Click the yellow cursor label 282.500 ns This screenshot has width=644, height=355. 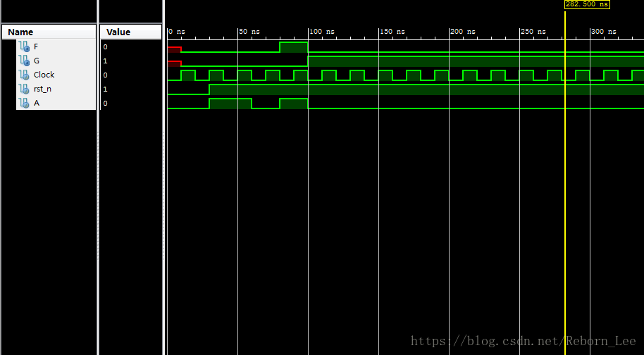(586, 4)
